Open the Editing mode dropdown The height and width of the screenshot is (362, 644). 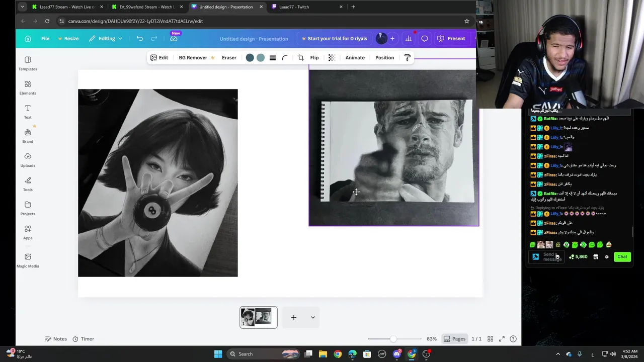click(106, 39)
